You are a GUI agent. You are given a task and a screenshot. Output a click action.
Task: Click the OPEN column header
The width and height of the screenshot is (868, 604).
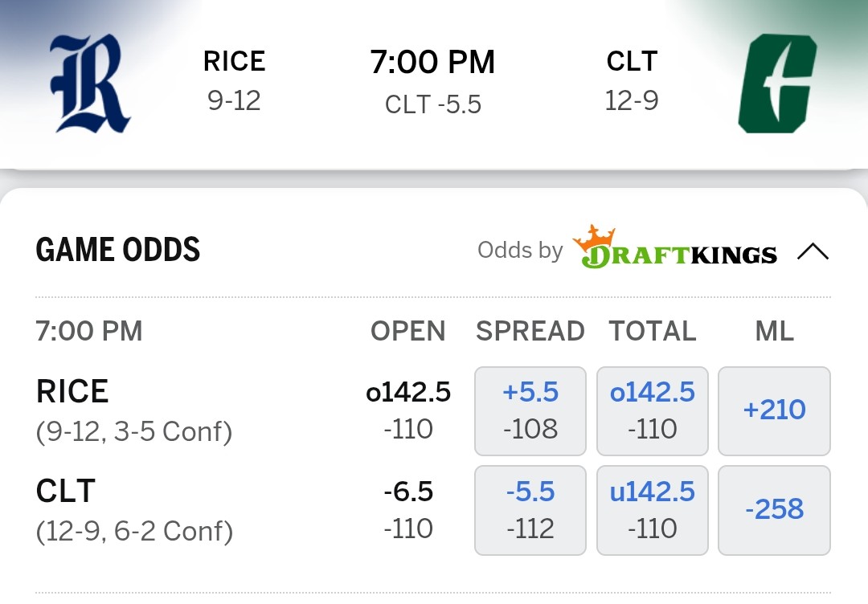click(408, 331)
